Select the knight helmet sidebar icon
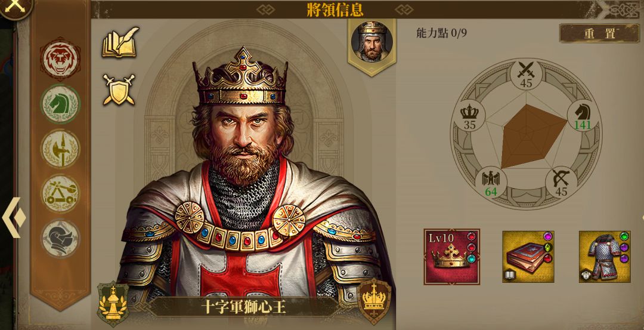 pos(60,238)
